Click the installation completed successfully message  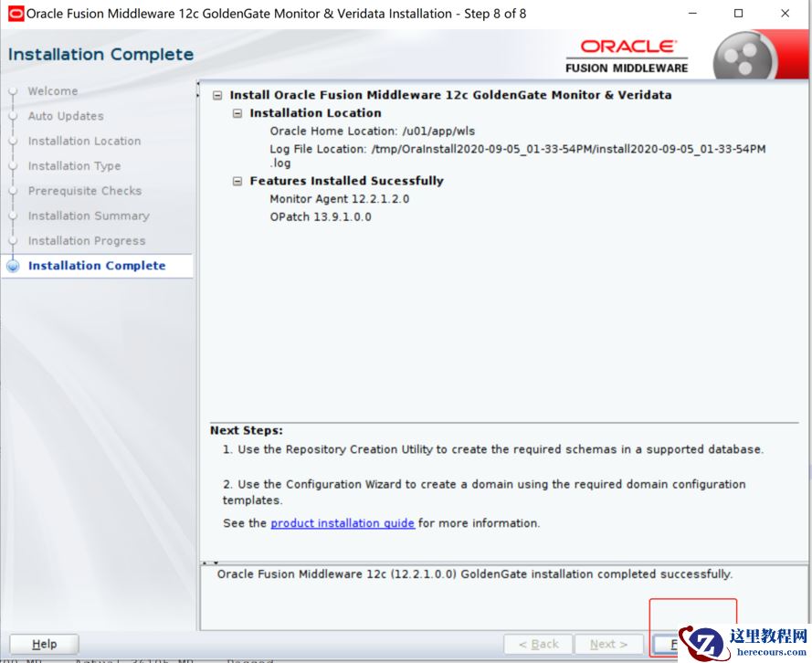(475, 574)
